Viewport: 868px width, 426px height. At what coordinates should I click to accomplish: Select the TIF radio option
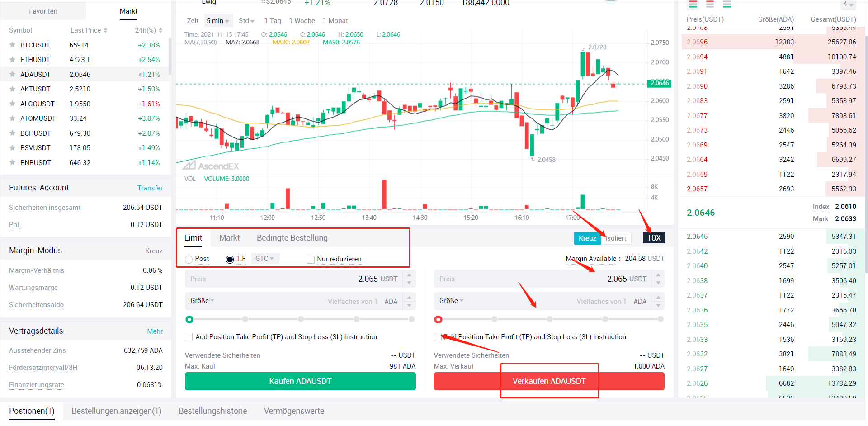click(x=230, y=259)
